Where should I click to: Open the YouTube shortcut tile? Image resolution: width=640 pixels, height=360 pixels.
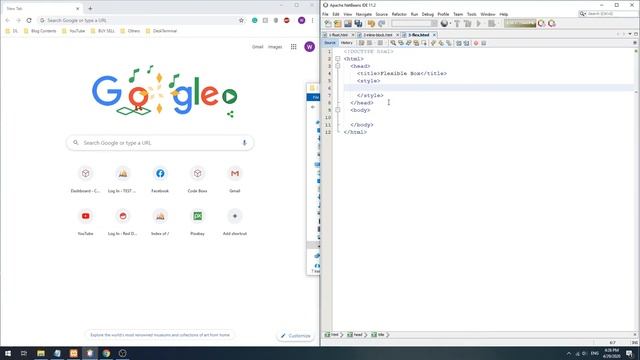[x=85, y=222]
